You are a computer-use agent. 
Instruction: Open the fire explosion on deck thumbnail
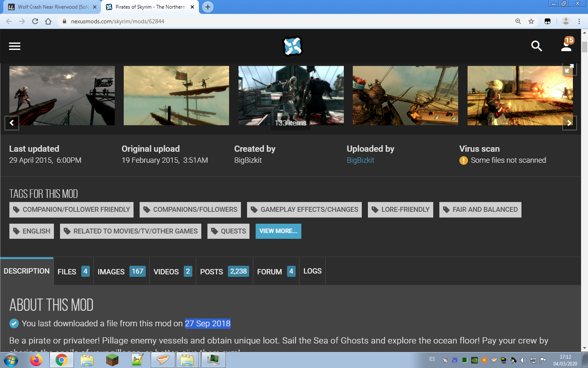(x=520, y=96)
